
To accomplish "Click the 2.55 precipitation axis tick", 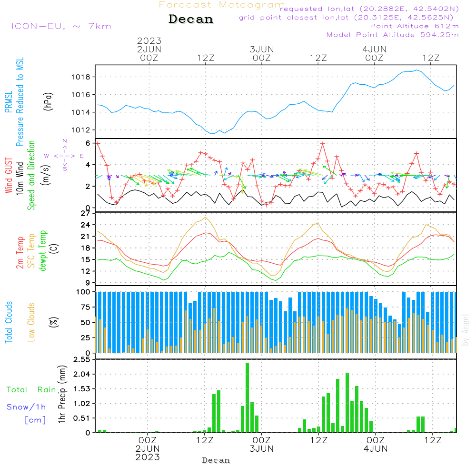I will pos(82,359).
